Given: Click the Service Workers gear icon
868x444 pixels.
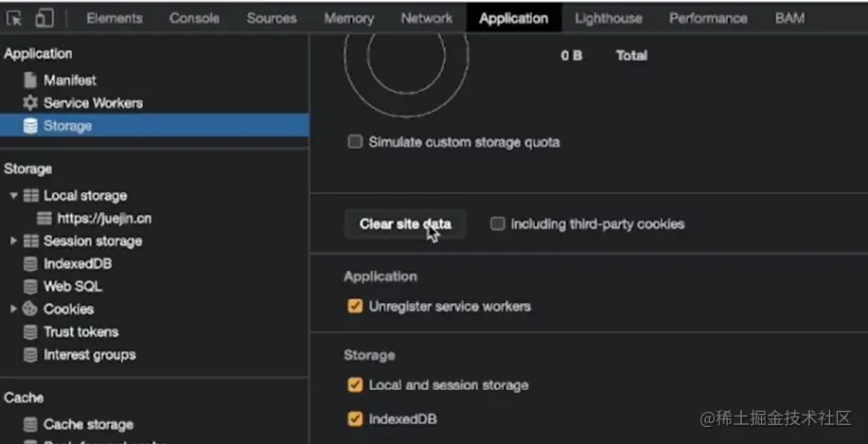Looking at the screenshot, I should pyautogui.click(x=30, y=103).
